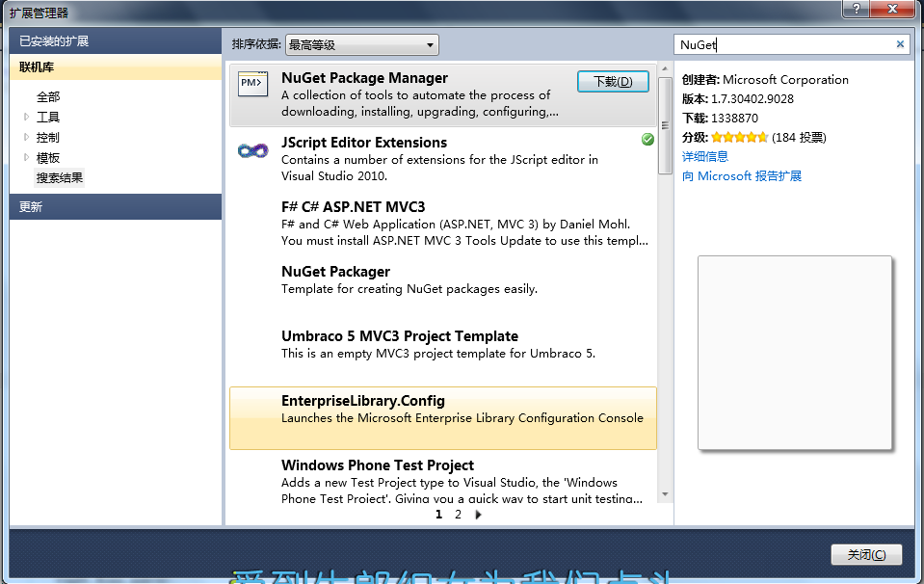Click the 关闭(C) close button

click(x=866, y=554)
